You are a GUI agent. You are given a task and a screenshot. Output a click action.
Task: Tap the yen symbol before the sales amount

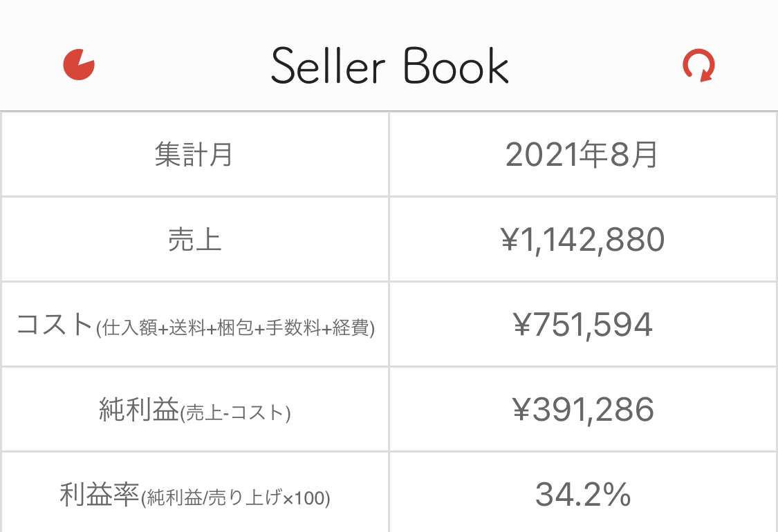pos(508,240)
